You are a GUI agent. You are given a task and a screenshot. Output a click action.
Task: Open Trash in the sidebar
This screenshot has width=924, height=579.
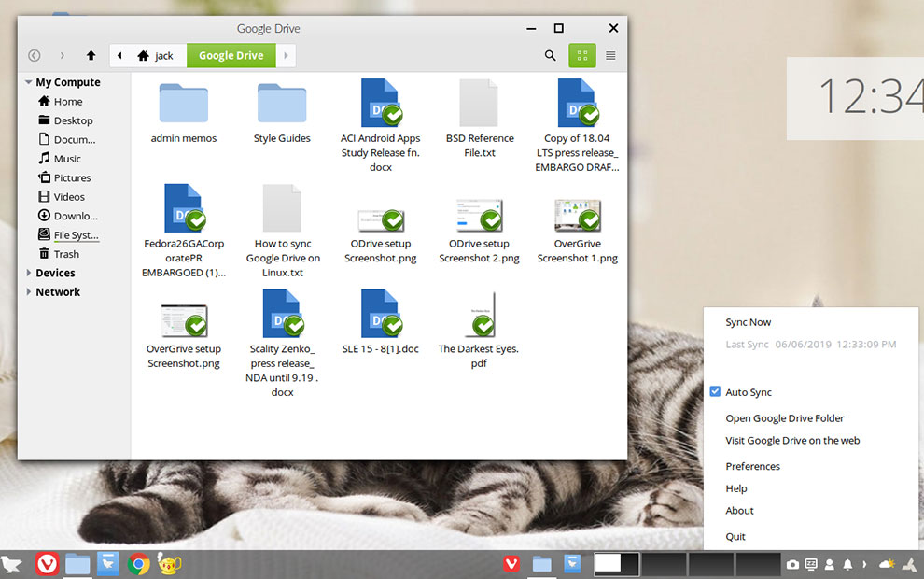pyautogui.click(x=59, y=253)
